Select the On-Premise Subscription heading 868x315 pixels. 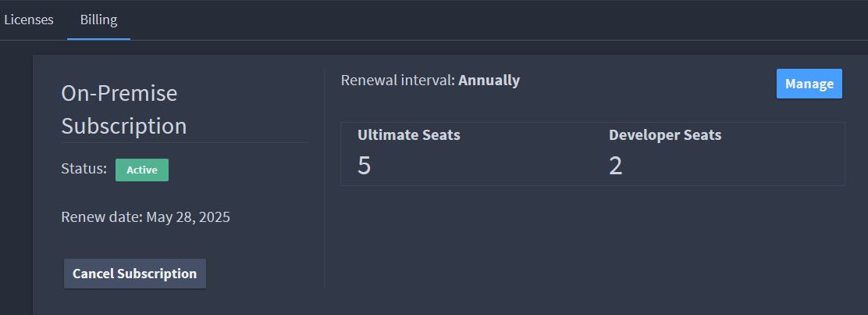(124, 109)
